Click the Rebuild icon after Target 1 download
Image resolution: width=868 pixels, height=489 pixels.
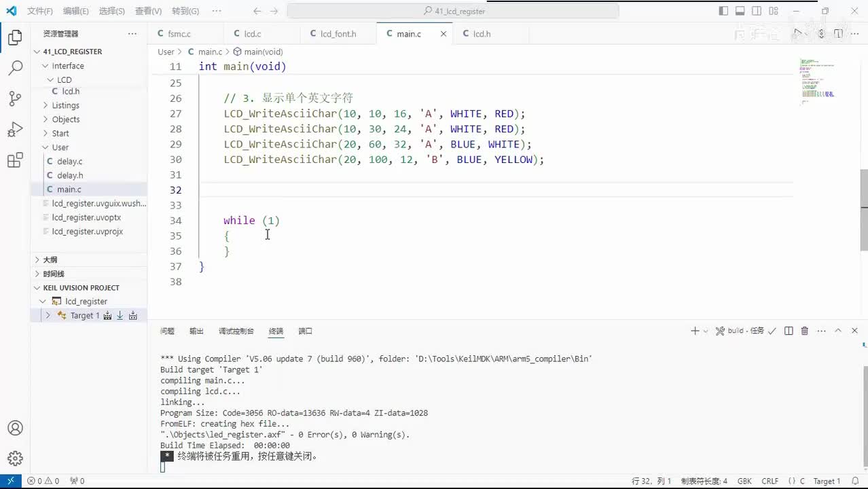pos(133,316)
